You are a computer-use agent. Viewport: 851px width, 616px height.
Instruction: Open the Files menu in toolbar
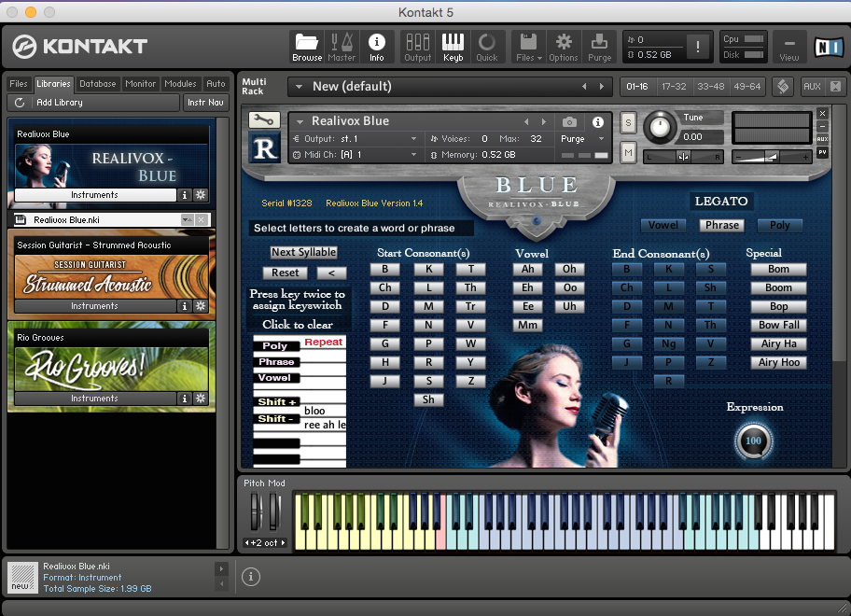(529, 47)
